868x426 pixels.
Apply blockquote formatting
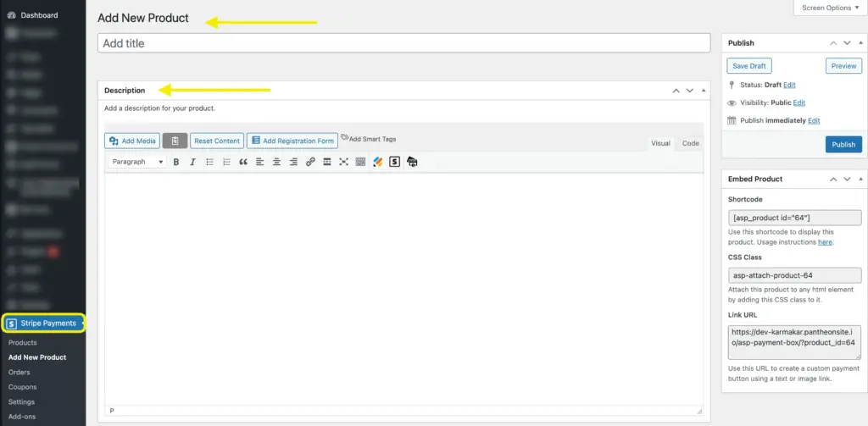pyautogui.click(x=243, y=162)
